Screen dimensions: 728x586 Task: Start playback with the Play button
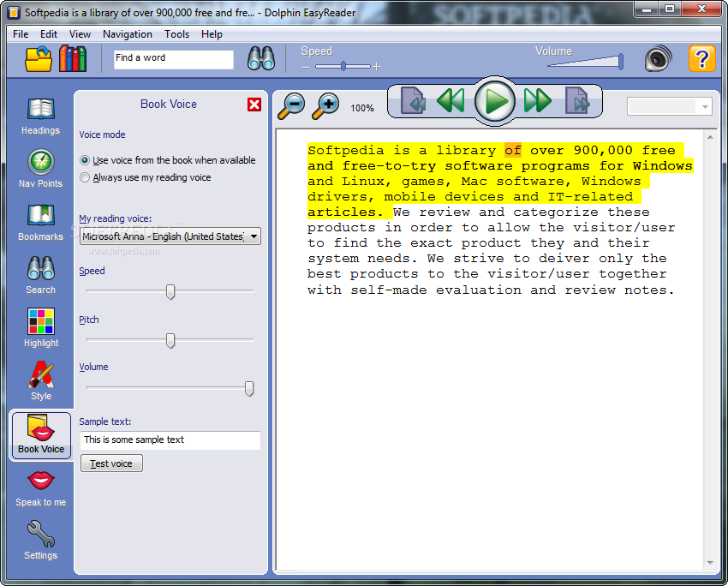495,101
